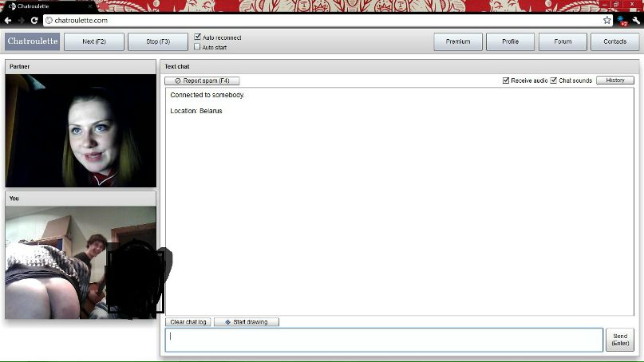Uncheck Auto reconnect

[197, 37]
